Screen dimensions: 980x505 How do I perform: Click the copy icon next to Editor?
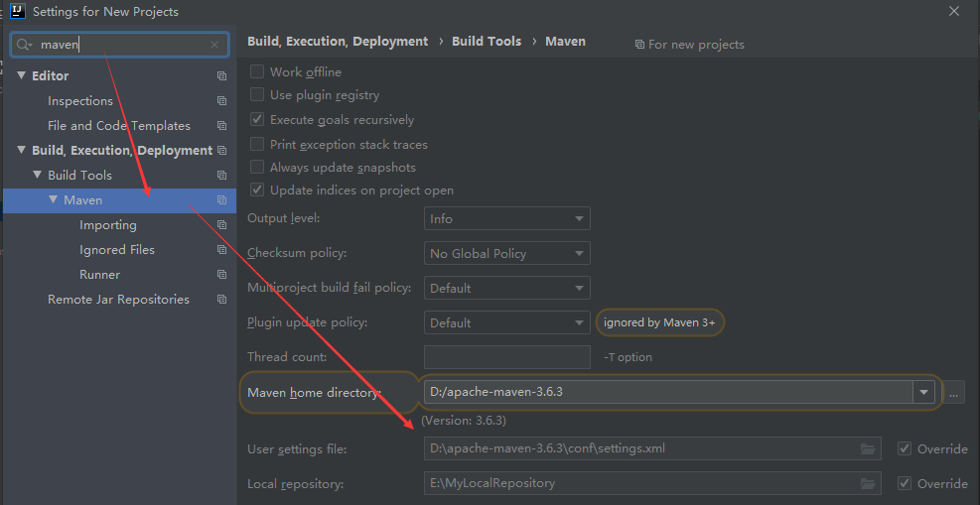coord(221,76)
